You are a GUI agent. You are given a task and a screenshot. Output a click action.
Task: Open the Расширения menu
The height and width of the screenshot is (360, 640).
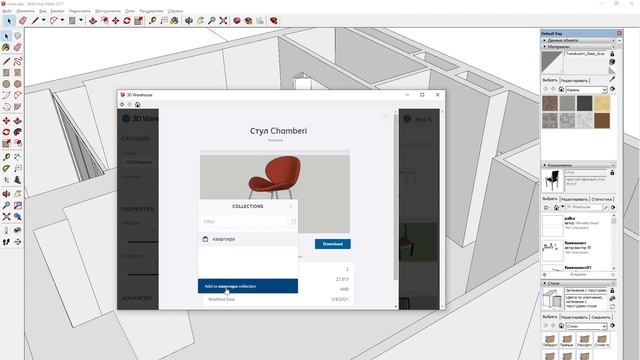pos(151,11)
